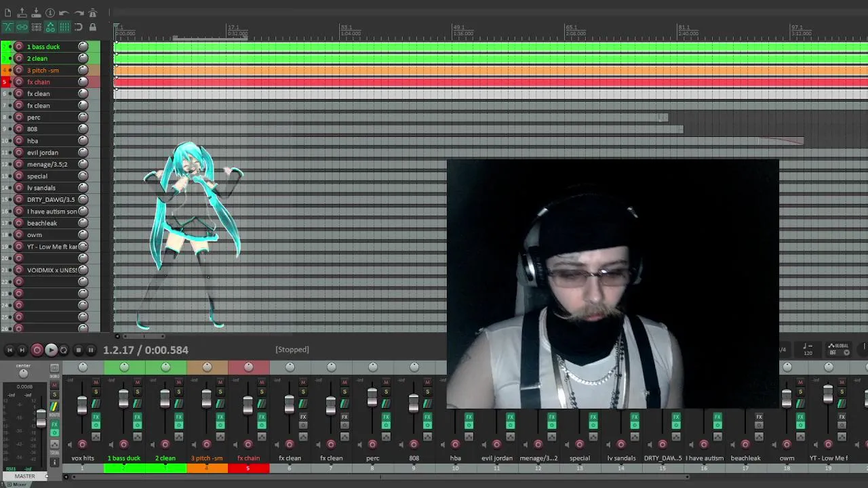Image resolution: width=868 pixels, height=488 pixels.
Task: Select the owm track name
Action: (x=35, y=235)
